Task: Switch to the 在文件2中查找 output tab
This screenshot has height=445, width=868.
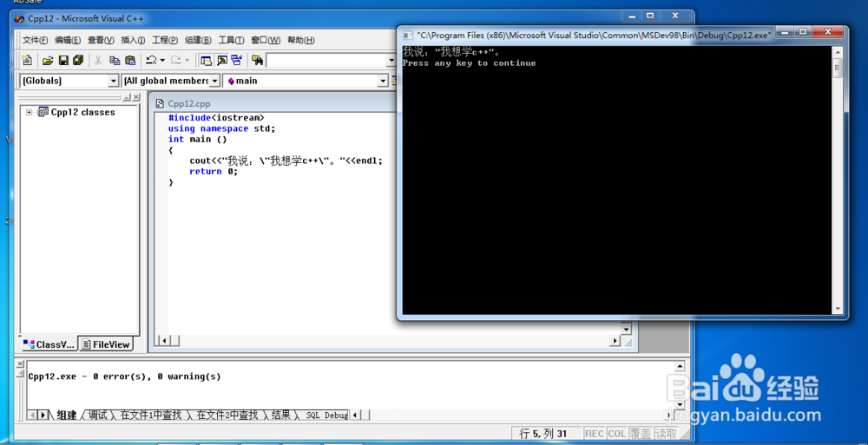Action: coord(227,416)
